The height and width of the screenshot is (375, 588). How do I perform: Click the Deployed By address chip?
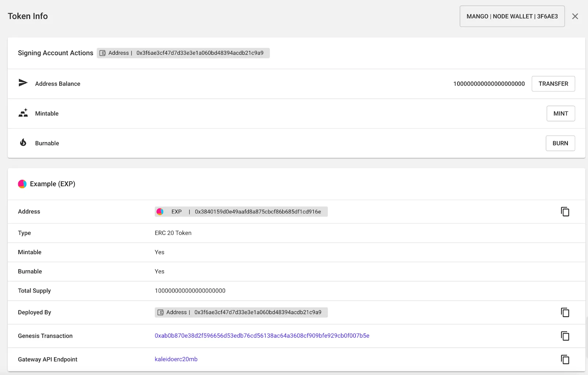(x=241, y=312)
